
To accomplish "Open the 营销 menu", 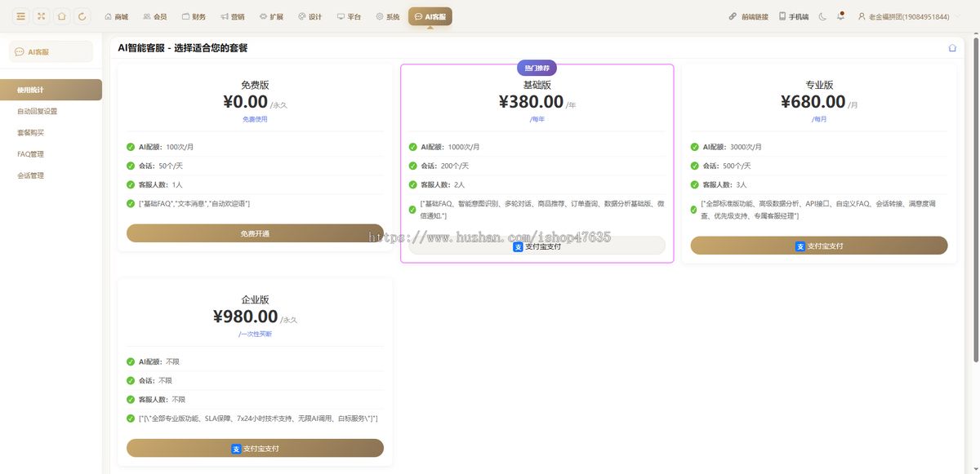I will click(x=232, y=16).
